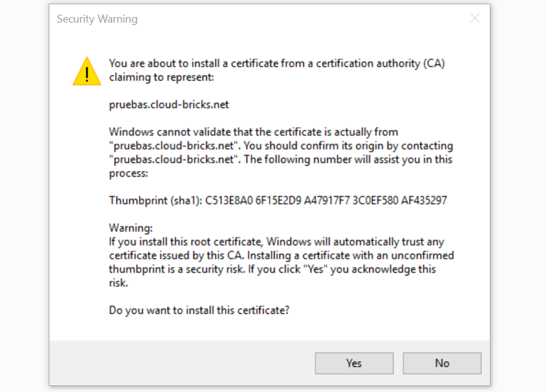546x392 pixels.
Task: Click the word 'process:' in the message
Action: pos(129,173)
